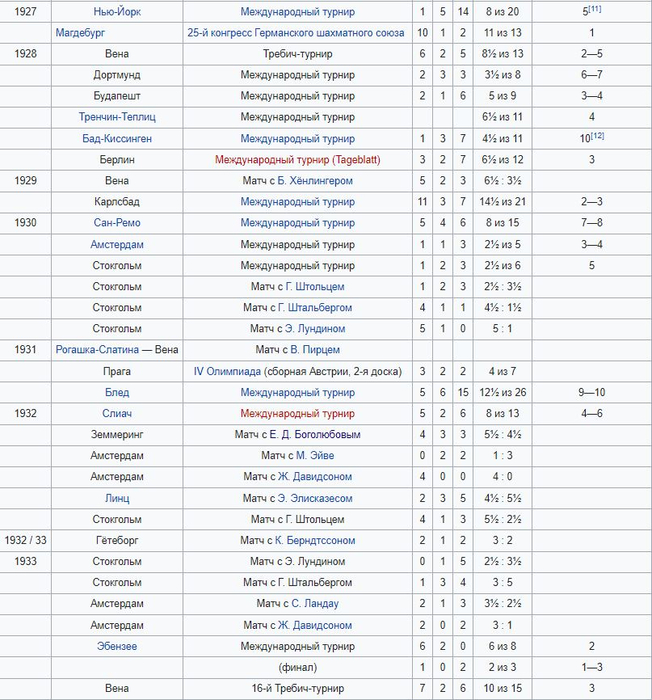Select the year cell 1931
The height and width of the screenshot is (700, 652).
pos(25,349)
